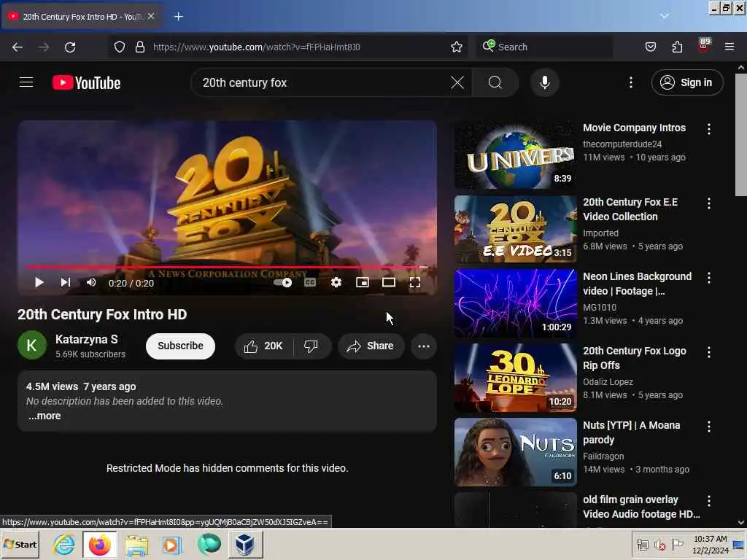
Task: Toggle the autoplay switch
Action: coord(283,283)
